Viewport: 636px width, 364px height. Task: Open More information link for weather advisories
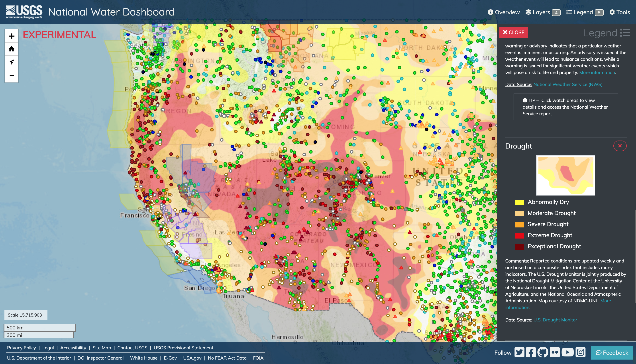[597, 72]
